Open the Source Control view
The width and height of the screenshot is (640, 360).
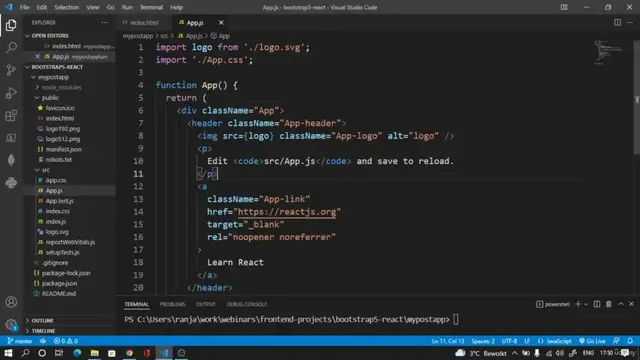click(x=11, y=70)
